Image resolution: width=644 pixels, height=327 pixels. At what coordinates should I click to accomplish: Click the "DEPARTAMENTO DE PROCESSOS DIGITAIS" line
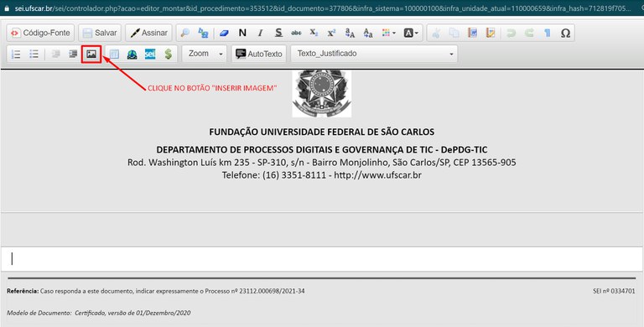(x=322, y=149)
